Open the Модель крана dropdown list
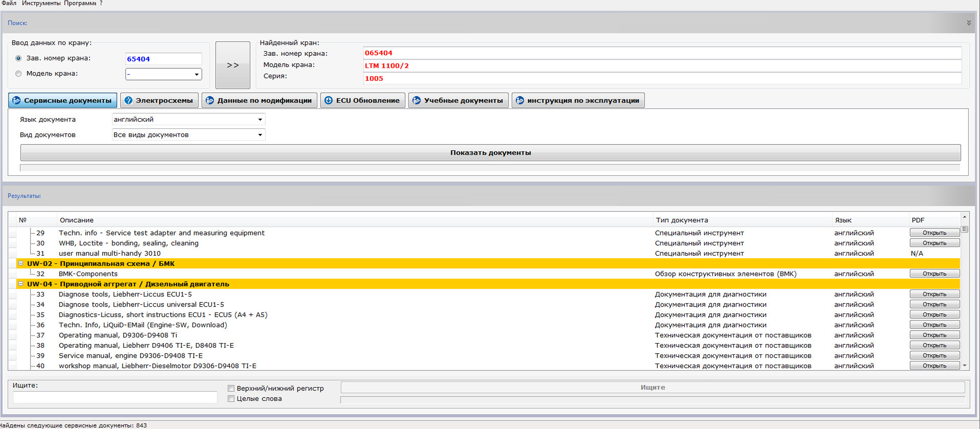Screen dimensions: 980x429 [196, 75]
